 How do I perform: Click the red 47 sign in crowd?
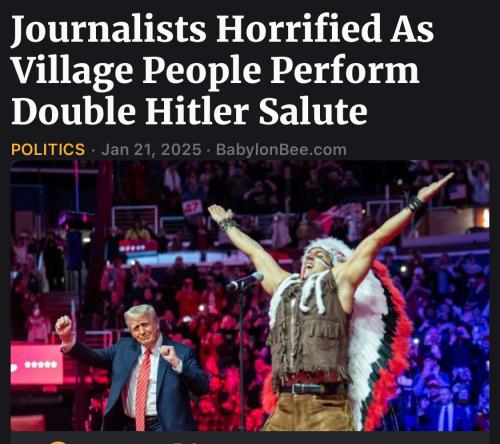click(192, 207)
